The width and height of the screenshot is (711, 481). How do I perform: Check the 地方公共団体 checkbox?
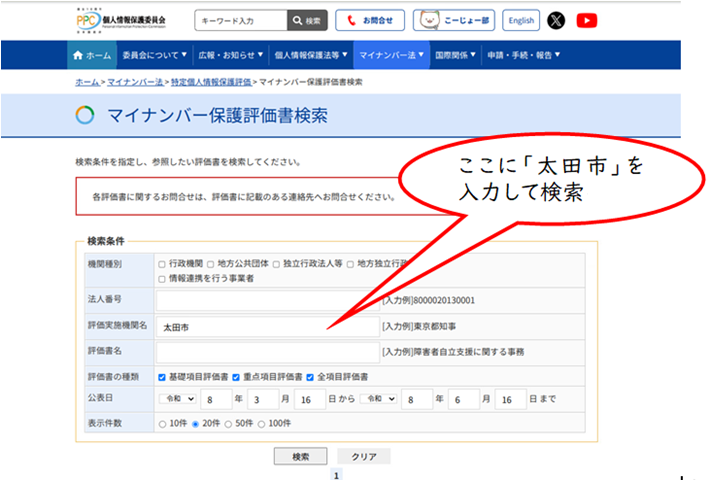point(210,264)
